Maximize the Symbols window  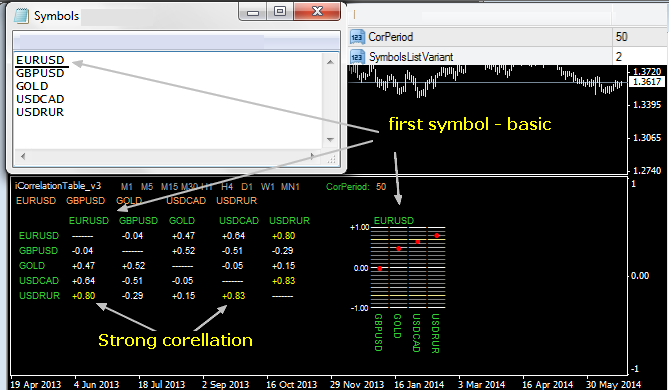280,12
